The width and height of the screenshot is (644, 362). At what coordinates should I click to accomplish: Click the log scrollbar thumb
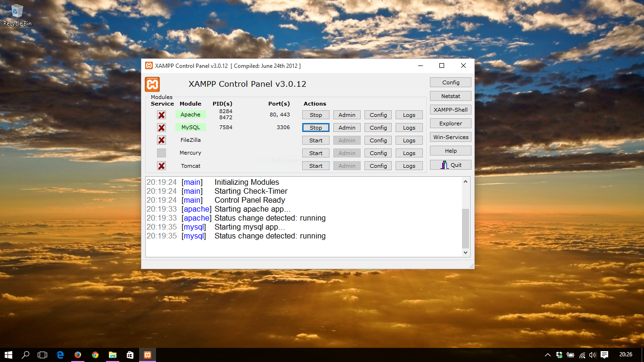(x=466, y=228)
